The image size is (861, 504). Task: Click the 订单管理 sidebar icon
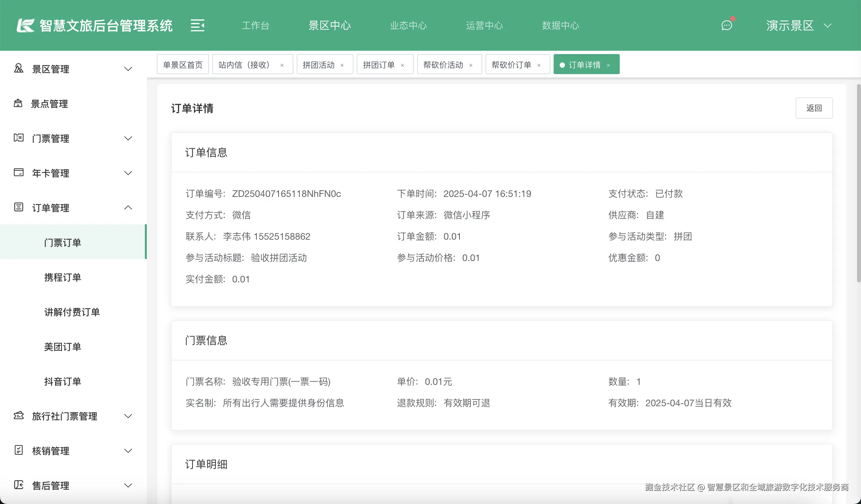19,208
